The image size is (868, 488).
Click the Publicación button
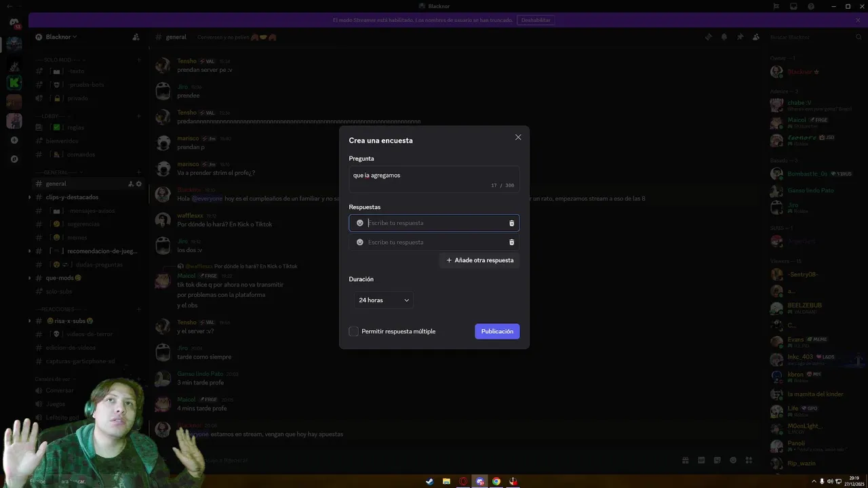tap(497, 331)
